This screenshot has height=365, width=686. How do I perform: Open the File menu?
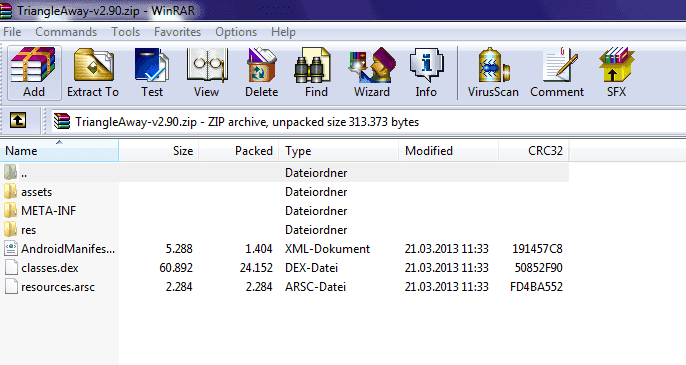pyautogui.click(x=12, y=32)
